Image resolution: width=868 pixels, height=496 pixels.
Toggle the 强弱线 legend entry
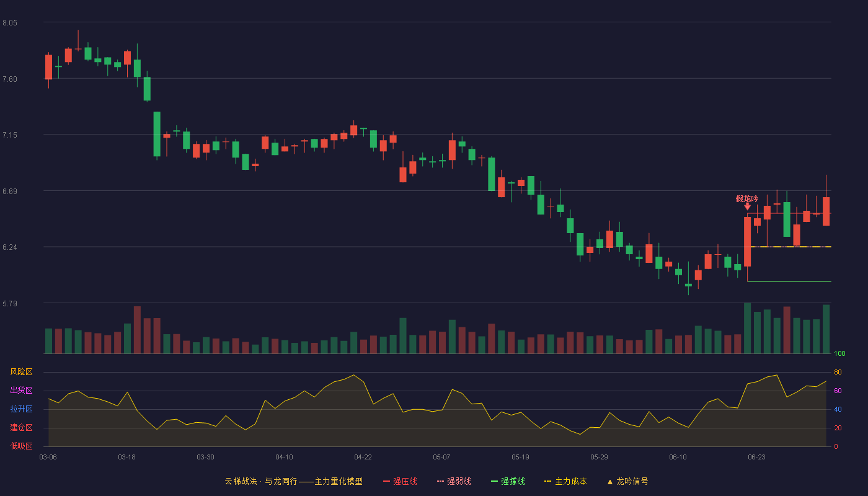click(x=454, y=481)
